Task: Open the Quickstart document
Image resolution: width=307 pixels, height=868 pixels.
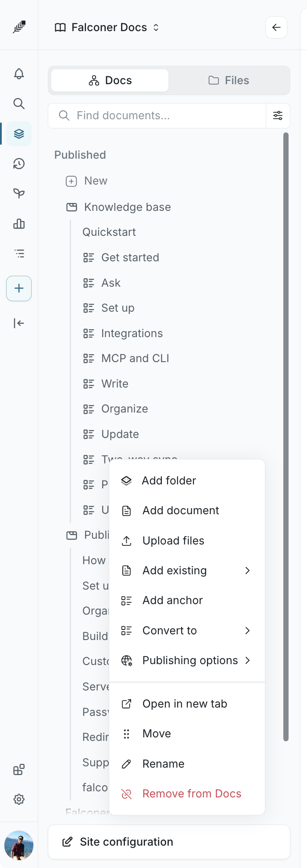Action: 109,232
